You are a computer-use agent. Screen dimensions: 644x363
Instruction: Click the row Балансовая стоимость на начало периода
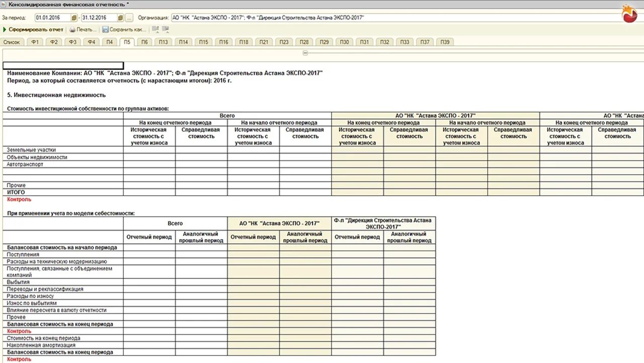62,248
